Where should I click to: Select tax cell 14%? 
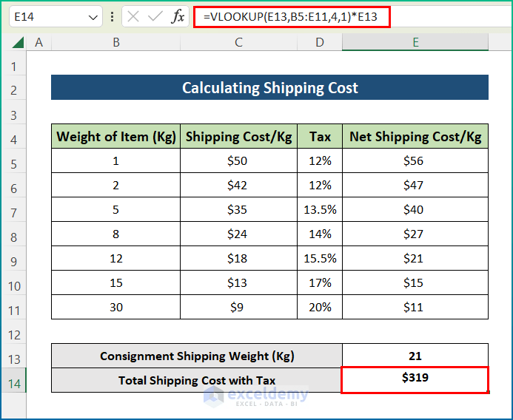[320, 234]
